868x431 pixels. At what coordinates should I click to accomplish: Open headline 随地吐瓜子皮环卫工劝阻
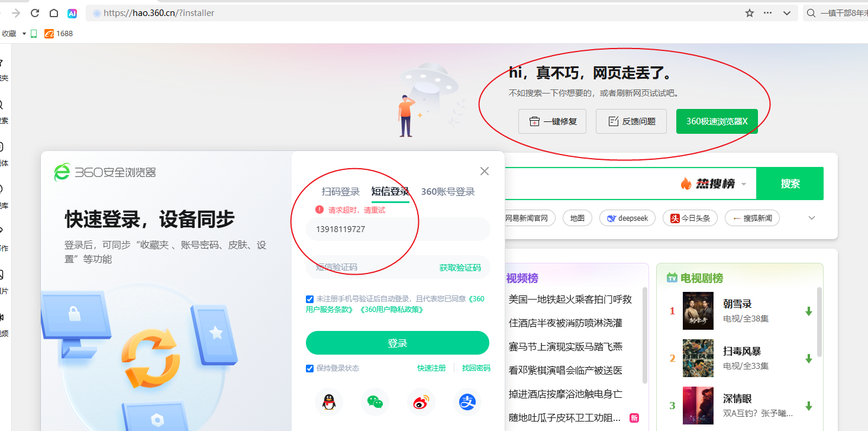pos(565,418)
